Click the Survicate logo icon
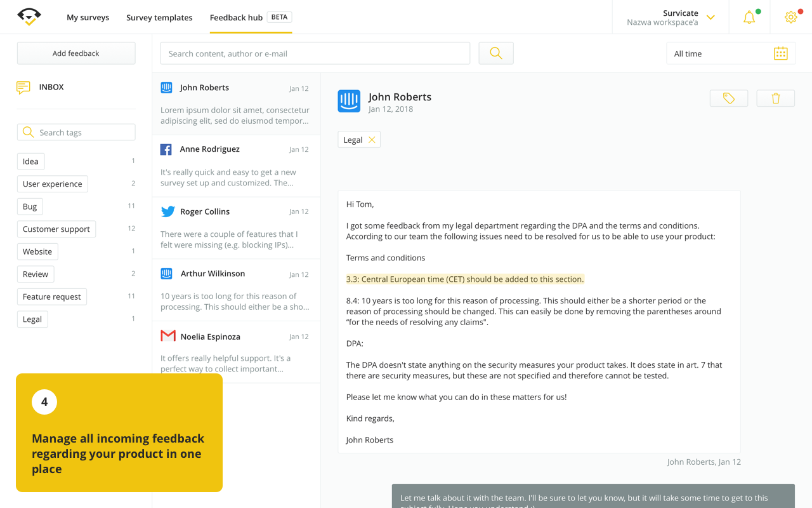The height and width of the screenshot is (508, 812). click(29, 17)
